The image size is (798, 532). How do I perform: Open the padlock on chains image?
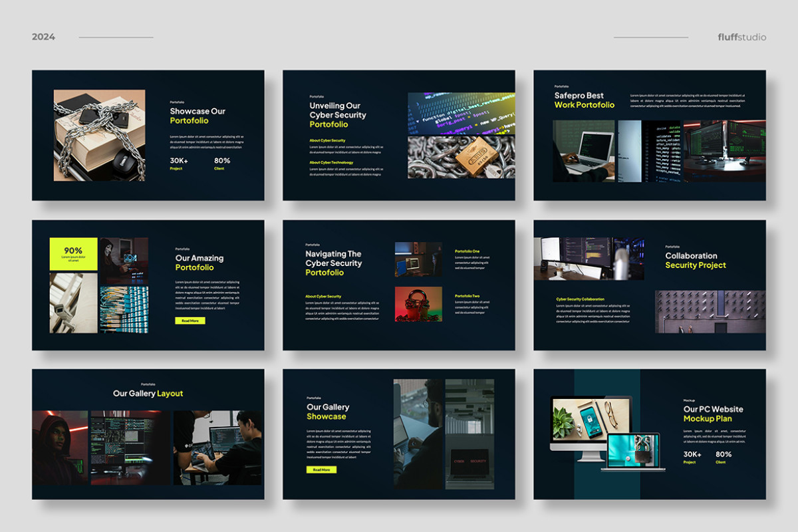[x=461, y=158]
